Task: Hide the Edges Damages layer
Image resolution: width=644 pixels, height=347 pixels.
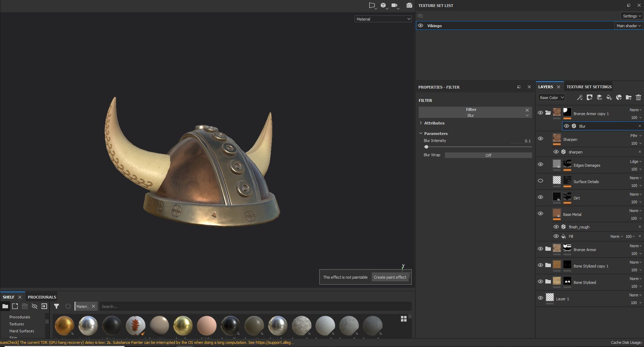Action: [x=540, y=164]
